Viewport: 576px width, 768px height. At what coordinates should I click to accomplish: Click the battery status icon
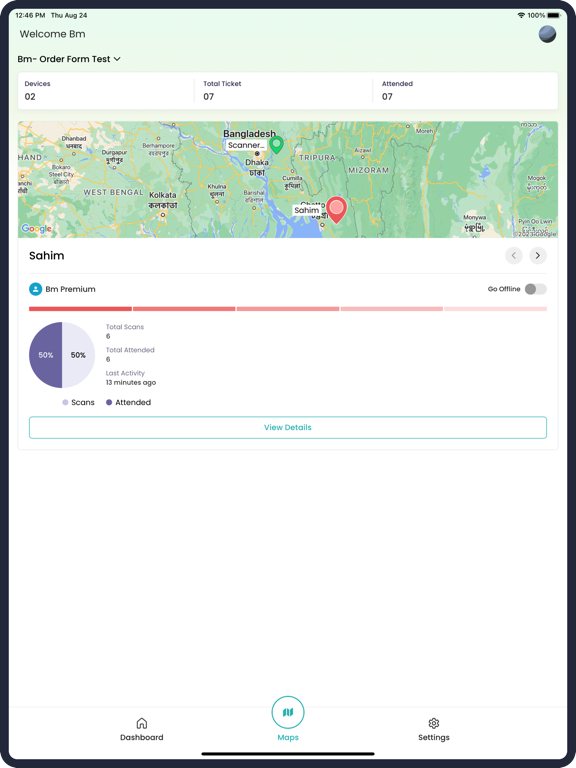pos(553,16)
